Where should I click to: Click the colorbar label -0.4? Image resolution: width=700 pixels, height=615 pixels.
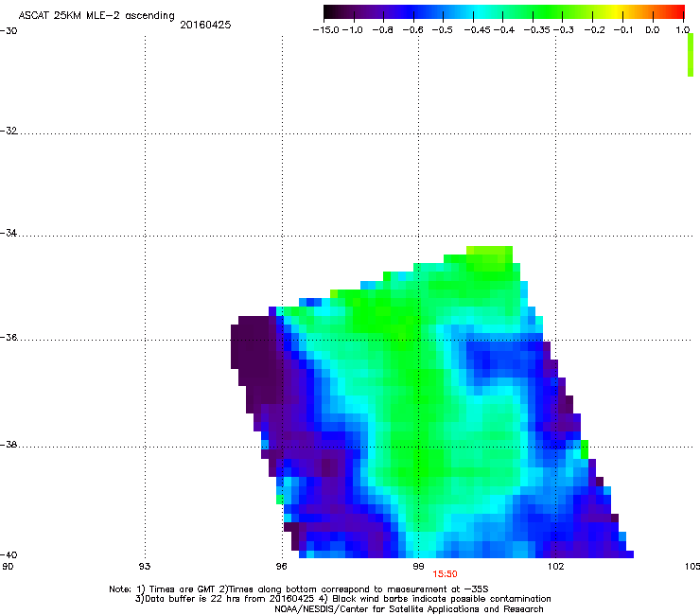pos(503,30)
